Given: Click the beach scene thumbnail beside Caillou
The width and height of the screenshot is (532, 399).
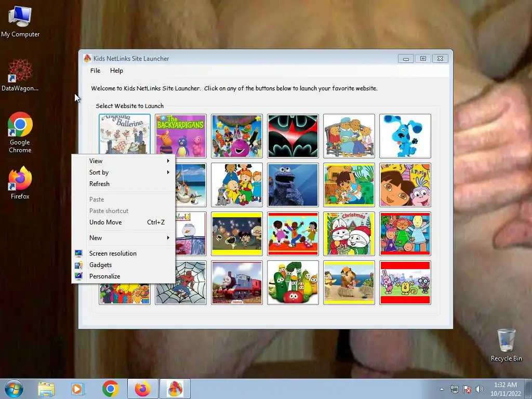Looking at the screenshot, I should click(191, 185).
